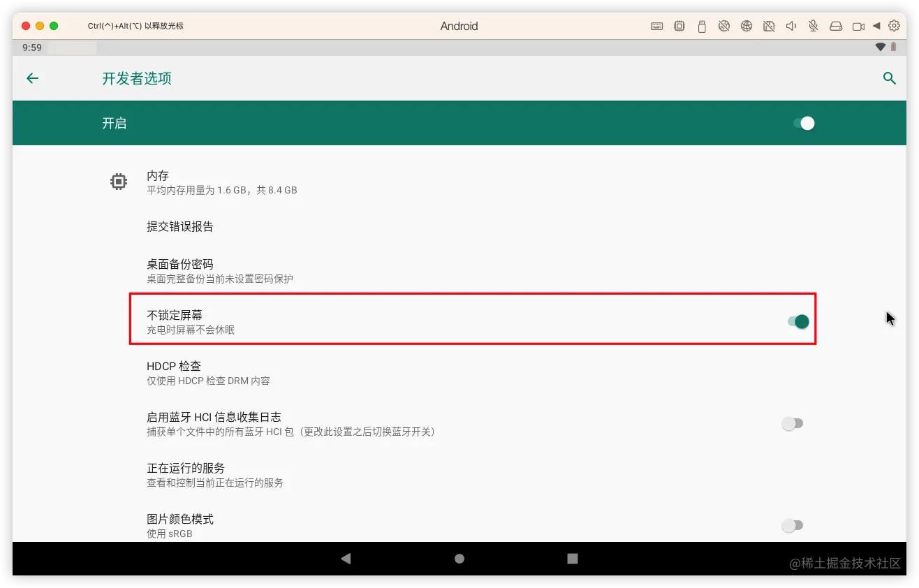Click text 平均内存用量为 1.6 GB，共 8.4 GB
The image size is (919, 588).
pos(222,190)
